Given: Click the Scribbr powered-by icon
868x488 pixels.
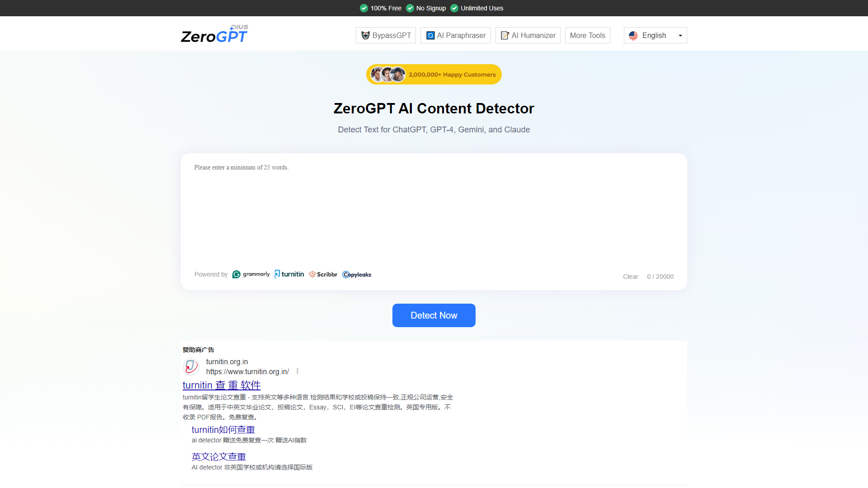Looking at the screenshot, I should pyautogui.click(x=322, y=274).
